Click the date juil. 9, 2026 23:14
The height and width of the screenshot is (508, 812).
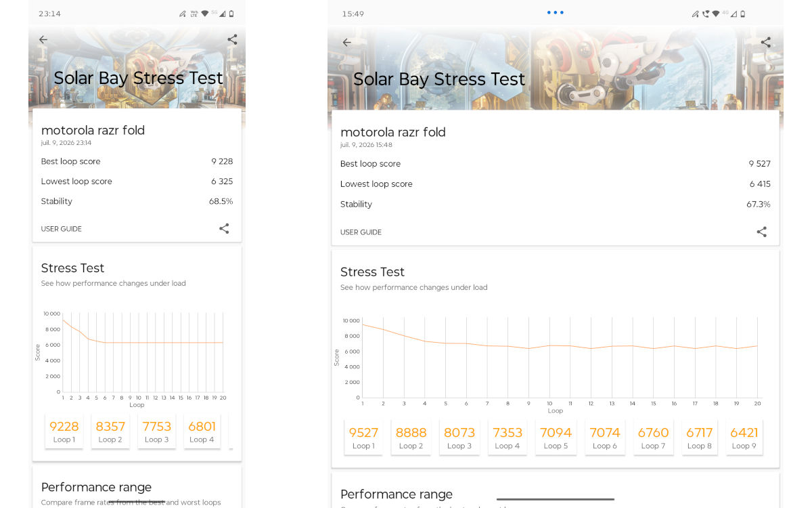[66, 143]
